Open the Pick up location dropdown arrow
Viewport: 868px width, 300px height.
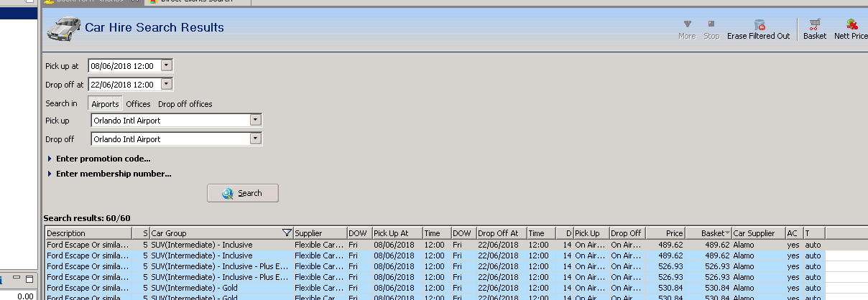(x=255, y=121)
